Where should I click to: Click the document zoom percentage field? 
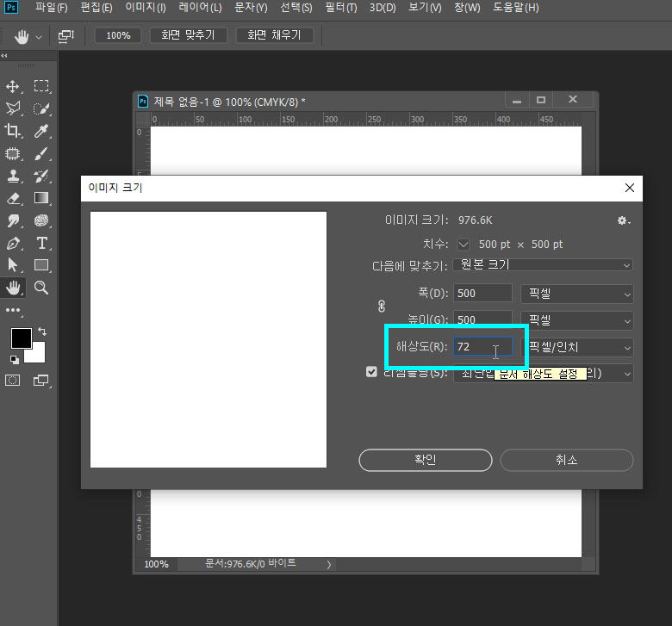156,565
